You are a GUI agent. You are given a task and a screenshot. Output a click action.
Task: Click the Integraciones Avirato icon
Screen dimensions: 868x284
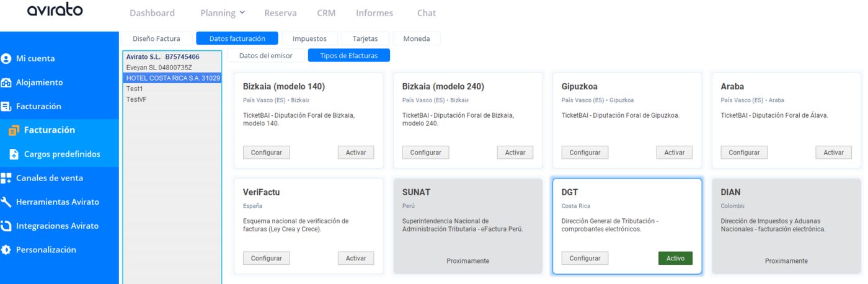6,226
